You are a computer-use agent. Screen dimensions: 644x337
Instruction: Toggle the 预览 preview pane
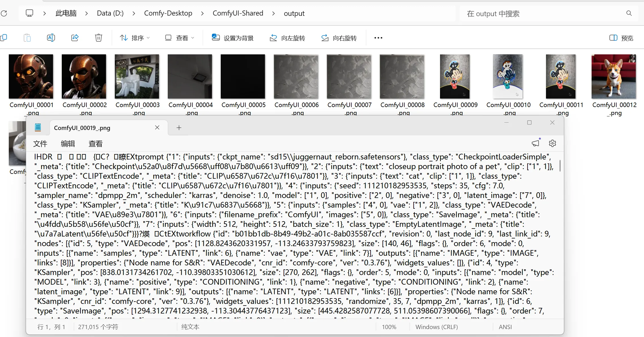pos(621,38)
